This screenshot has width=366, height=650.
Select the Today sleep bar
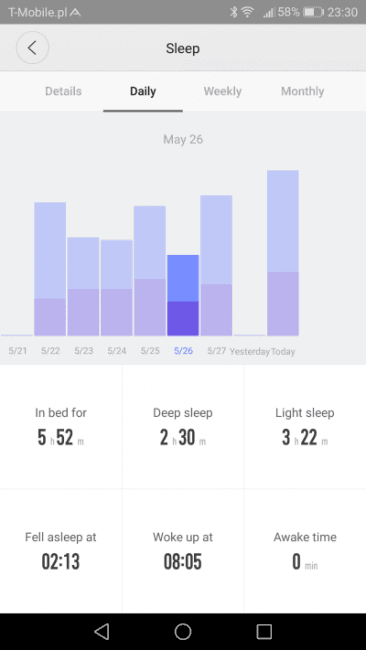coord(283,253)
